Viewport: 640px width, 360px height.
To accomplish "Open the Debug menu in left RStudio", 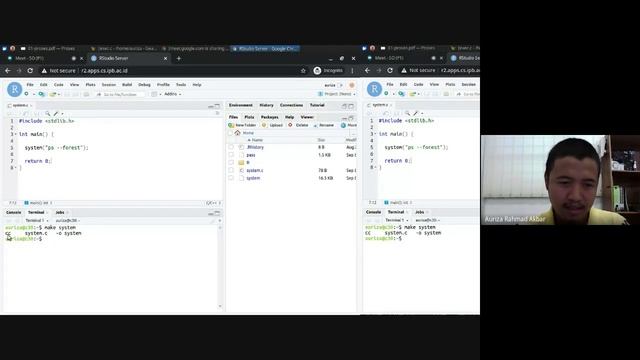I will (144, 84).
